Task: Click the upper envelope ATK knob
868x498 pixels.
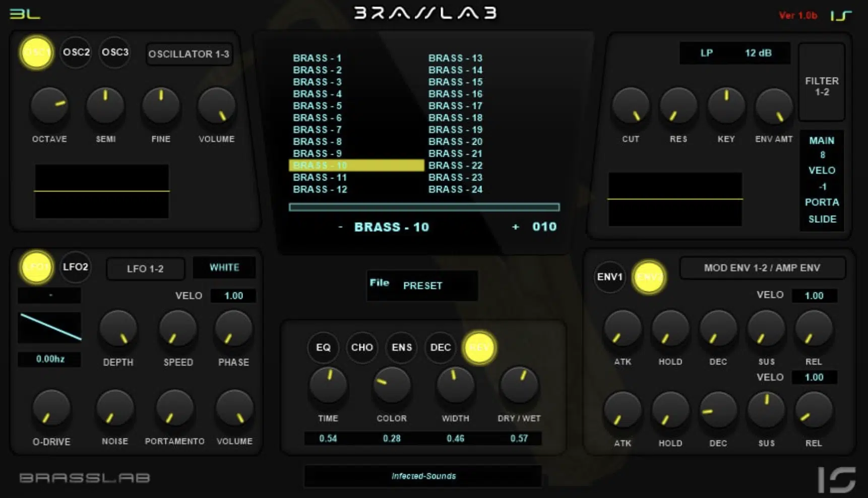Action: (623, 329)
